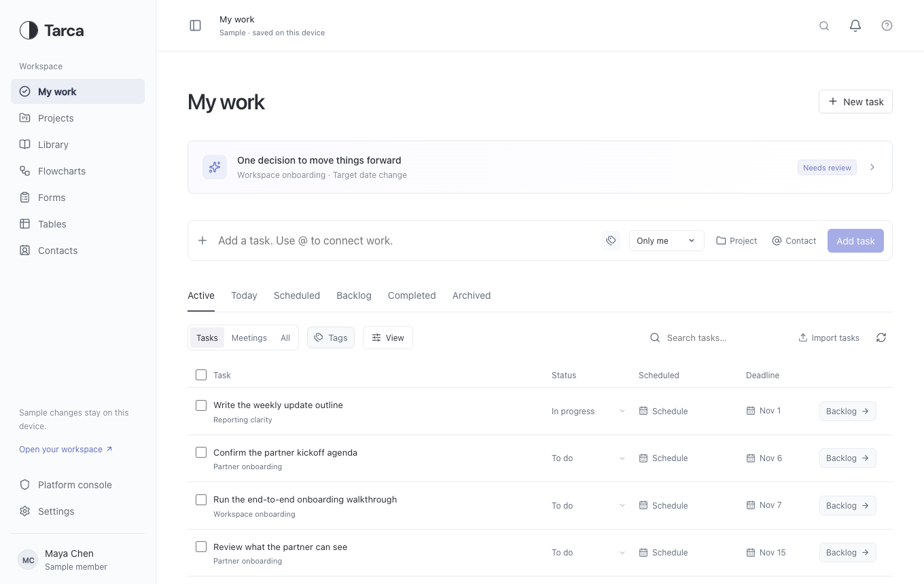Viewport: 924px width, 584px height.
Task: Open Settings in the sidebar
Action: click(x=77, y=511)
